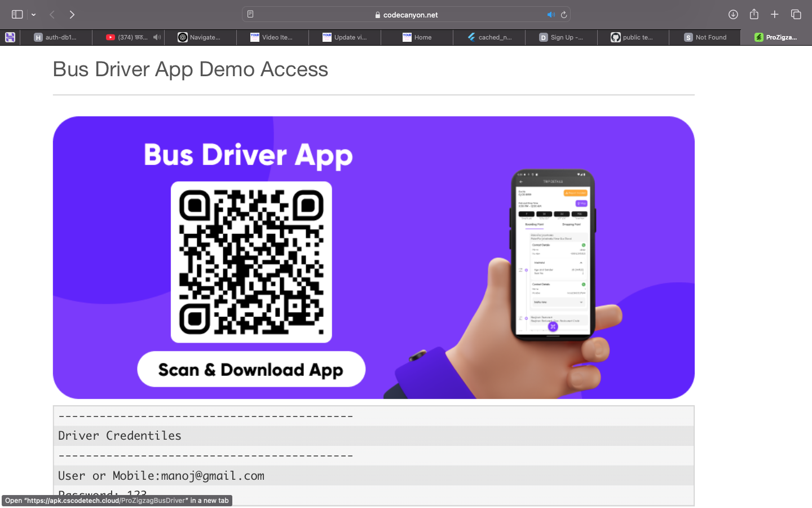Mute audio using address bar speaker icon

tap(550, 15)
